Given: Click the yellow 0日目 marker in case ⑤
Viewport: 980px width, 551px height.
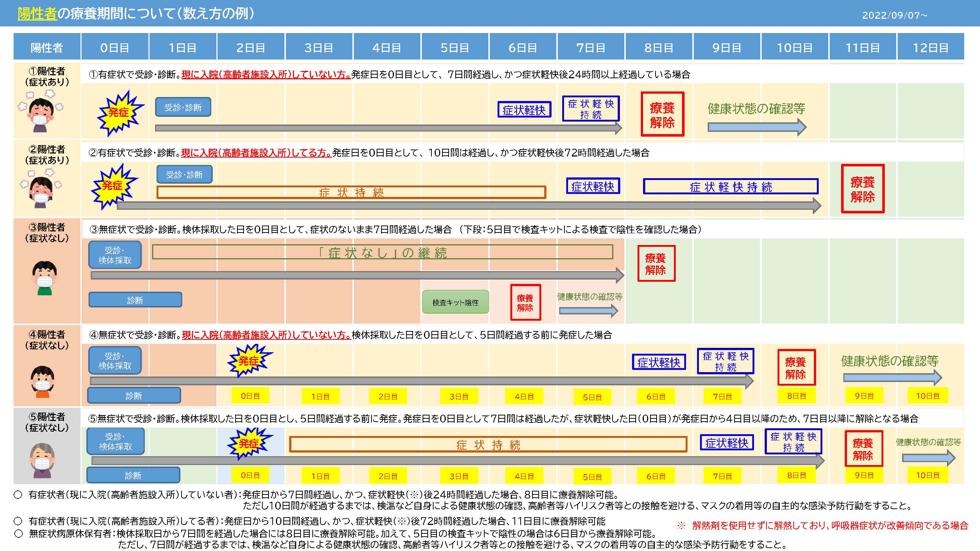Looking at the screenshot, I should pos(251,475).
